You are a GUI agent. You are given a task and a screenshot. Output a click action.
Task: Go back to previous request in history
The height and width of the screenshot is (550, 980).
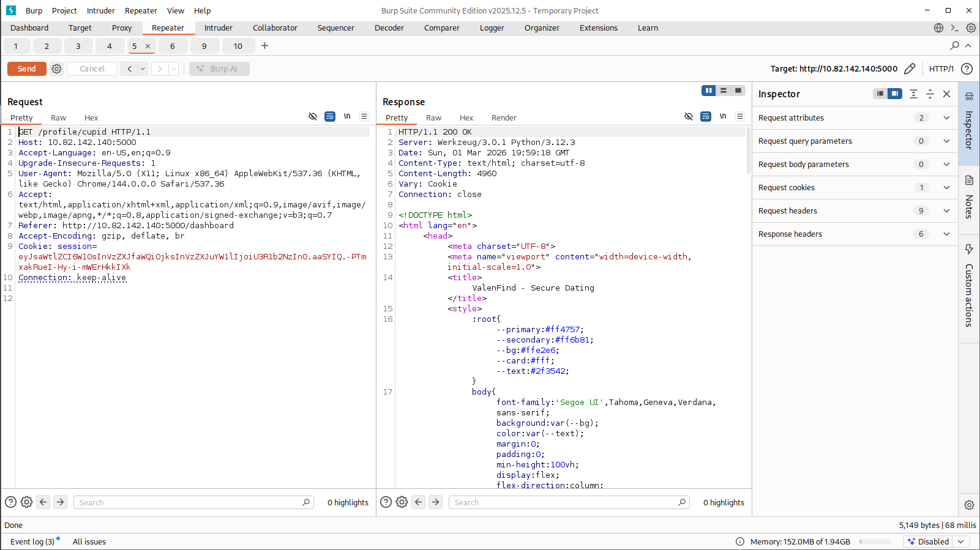(x=129, y=69)
